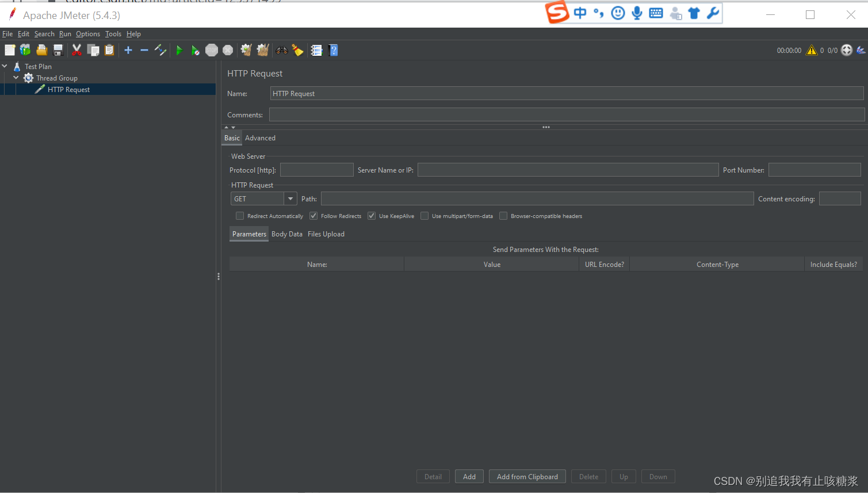Image resolution: width=868 pixels, height=493 pixels.
Task: Collapse all nodes with the minus icon
Action: [x=144, y=51]
